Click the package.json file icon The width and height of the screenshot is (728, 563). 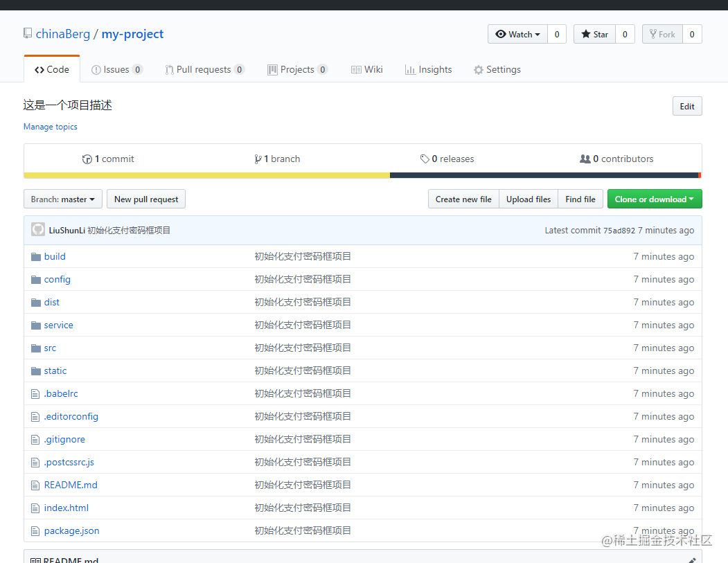tap(35, 531)
